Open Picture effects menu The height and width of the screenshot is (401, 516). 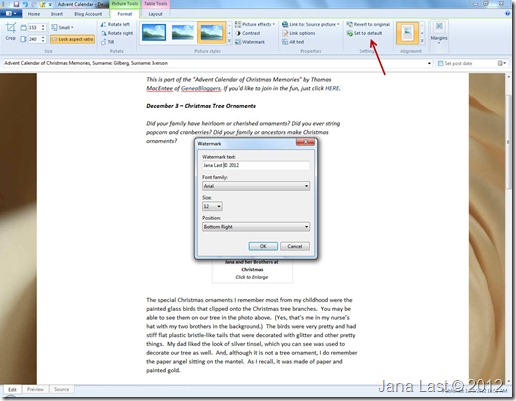[x=255, y=24]
